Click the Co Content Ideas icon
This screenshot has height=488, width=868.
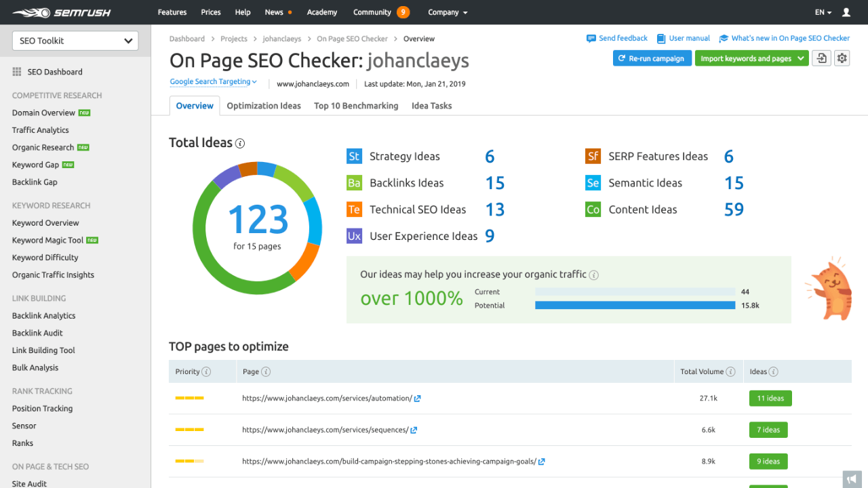[593, 209]
